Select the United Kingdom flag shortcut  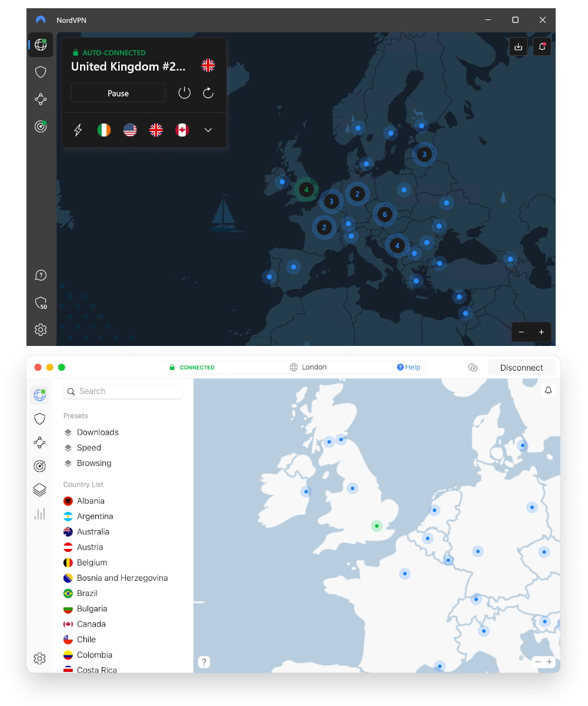[x=156, y=130]
